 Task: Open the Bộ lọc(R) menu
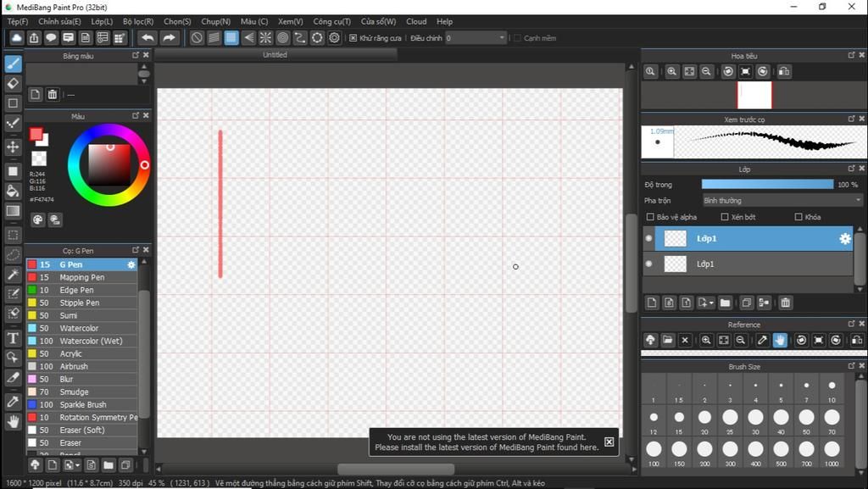138,21
